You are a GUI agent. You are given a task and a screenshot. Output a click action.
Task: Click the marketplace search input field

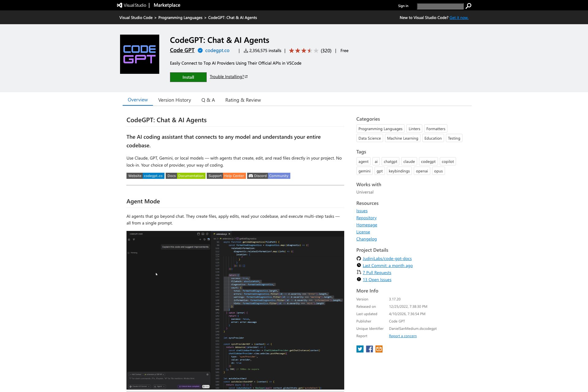click(440, 6)
